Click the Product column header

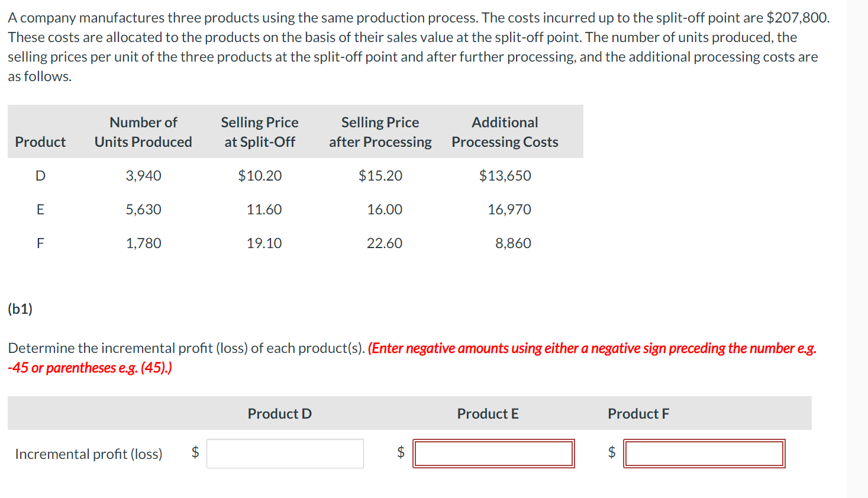tap(40, 142)
